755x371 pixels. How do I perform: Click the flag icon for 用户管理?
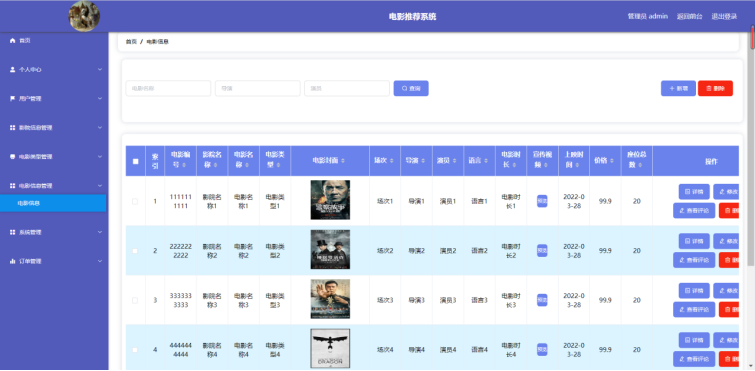point(13,99)
